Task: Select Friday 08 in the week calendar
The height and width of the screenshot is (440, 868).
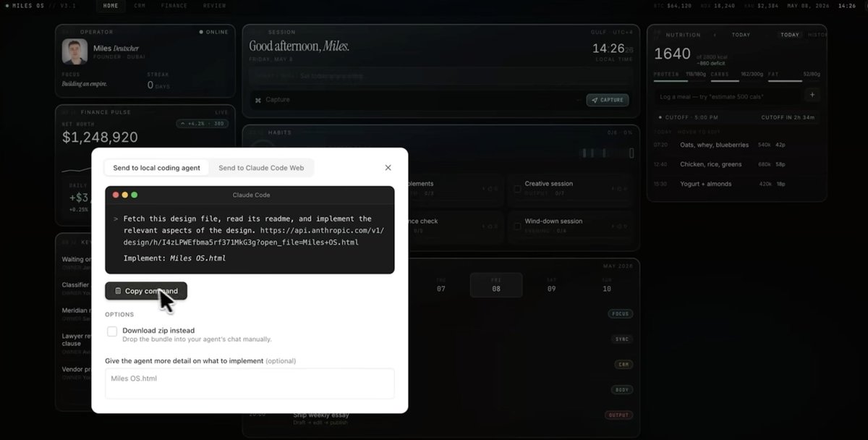Action: click(x=496, y=285)
